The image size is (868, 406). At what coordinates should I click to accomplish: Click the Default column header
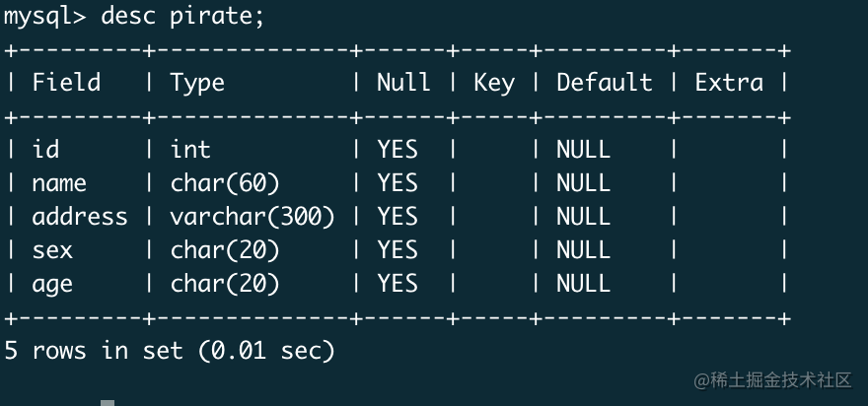coord(604,83)
